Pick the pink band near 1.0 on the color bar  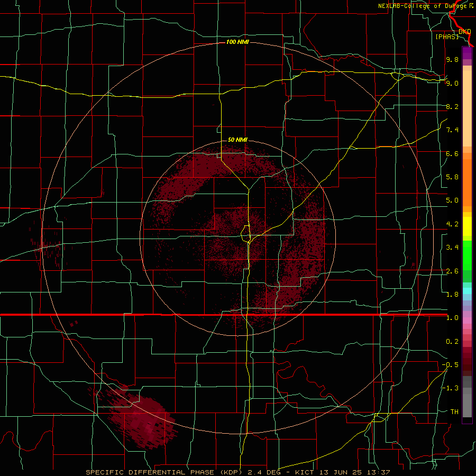467,321
